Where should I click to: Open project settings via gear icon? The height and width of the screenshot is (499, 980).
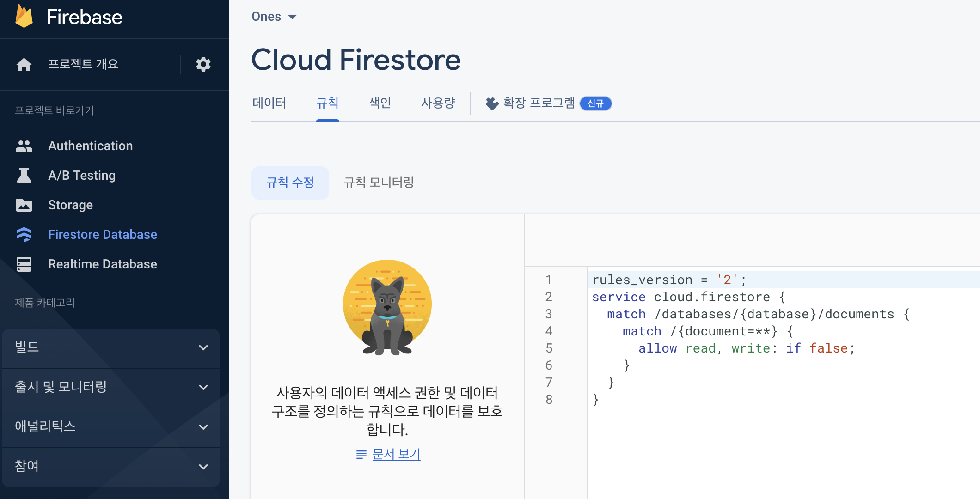[x=203, y=64]
